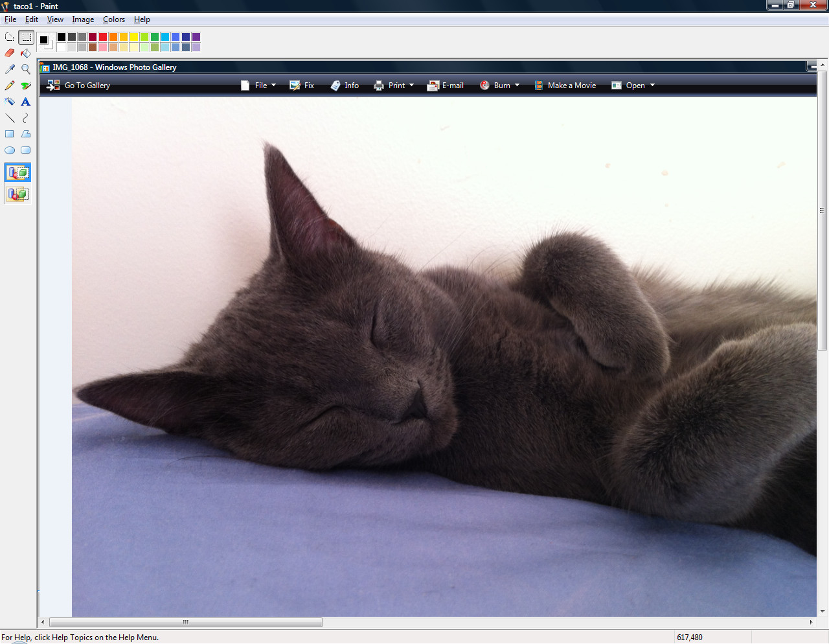Click the scroll right arrow on horizontal scrollbar
The height and width of the screenshot is (644, 829).
(x=811, y=622)
